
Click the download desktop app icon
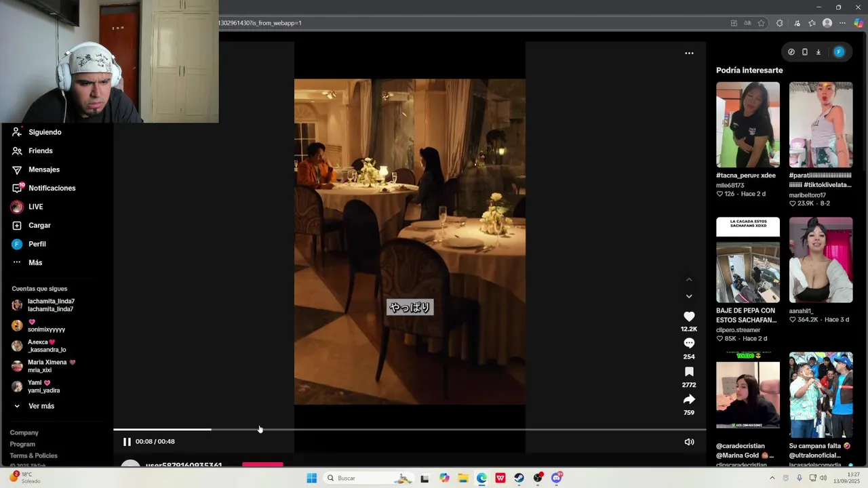(818, 52)
